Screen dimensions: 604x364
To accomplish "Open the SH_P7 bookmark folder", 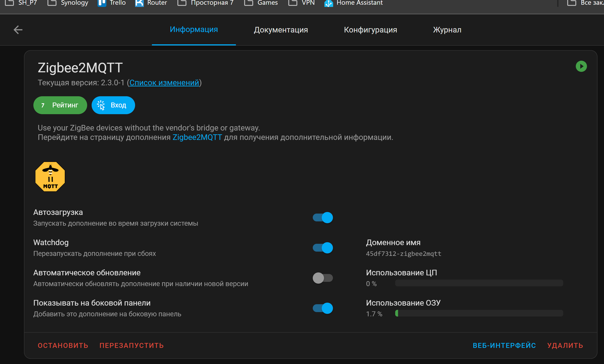I will 21,3.
